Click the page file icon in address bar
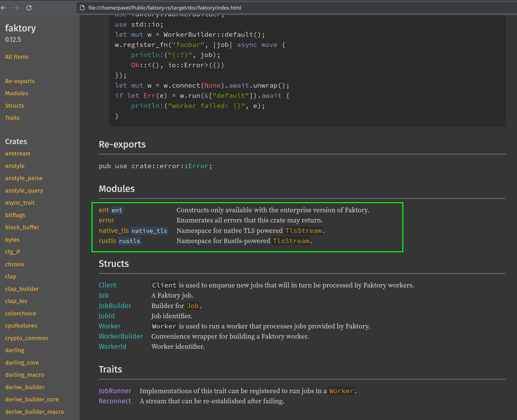This screenshot has height=420, width=517. [x=82, y=8]
